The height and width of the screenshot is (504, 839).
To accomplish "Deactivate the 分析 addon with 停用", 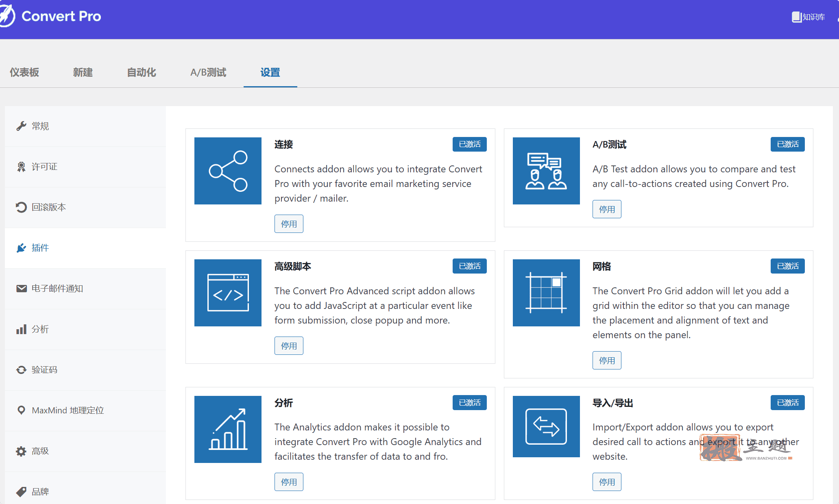I will (289, 482).
